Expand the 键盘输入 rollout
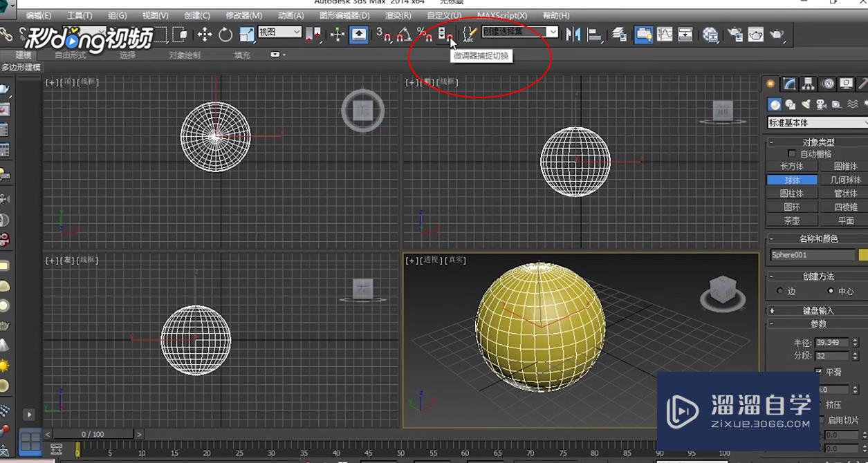Screen dimensions: 868x463 pos(818,310)
